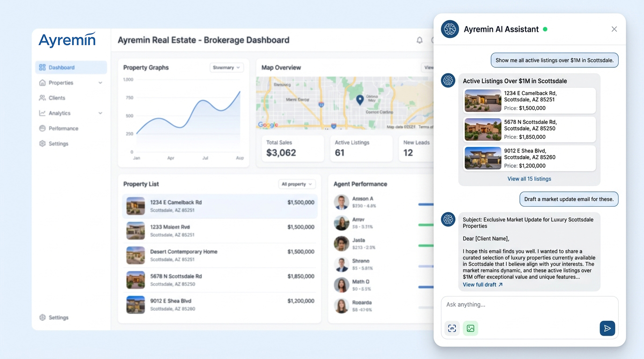Screen dimensions: 644x359
Task: Open Performance in the sidebar
Action: [x=71, y=128]
